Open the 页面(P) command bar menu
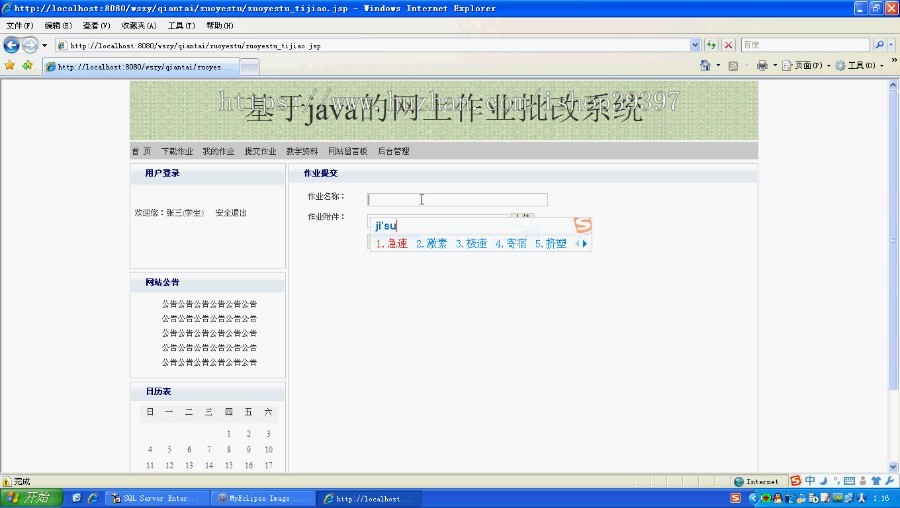This screenshot has height=508, width=900. pyautogui.click(x=806, y=65)
